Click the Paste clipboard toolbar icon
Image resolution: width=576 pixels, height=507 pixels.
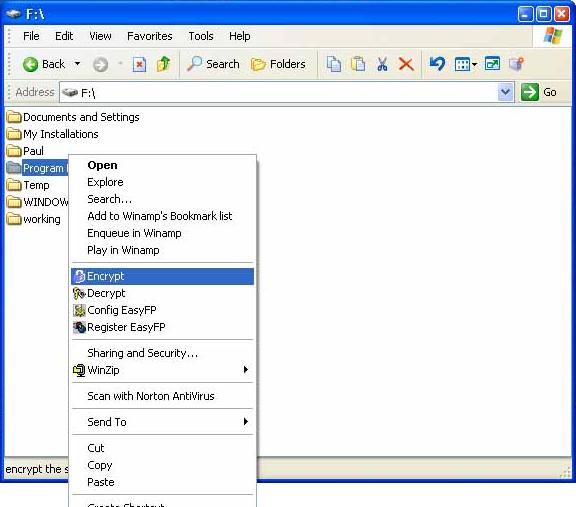tap(358, 64)
